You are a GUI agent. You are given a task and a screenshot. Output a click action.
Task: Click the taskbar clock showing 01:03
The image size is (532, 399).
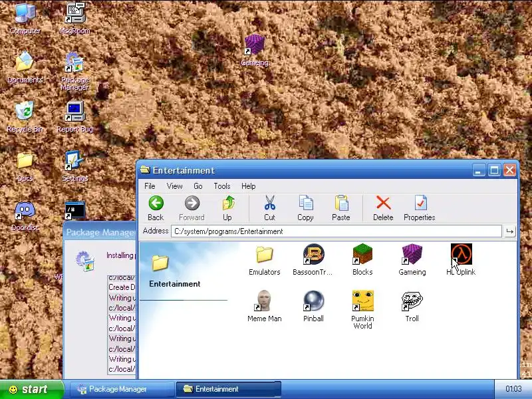tap(513, 389)
